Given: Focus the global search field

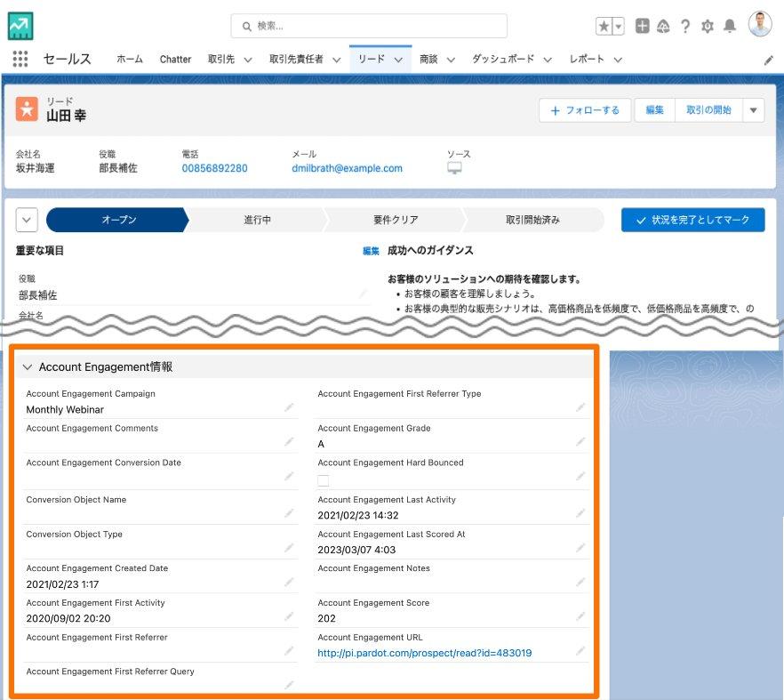Looking at the screenshot, I should [x=369, y=26].
